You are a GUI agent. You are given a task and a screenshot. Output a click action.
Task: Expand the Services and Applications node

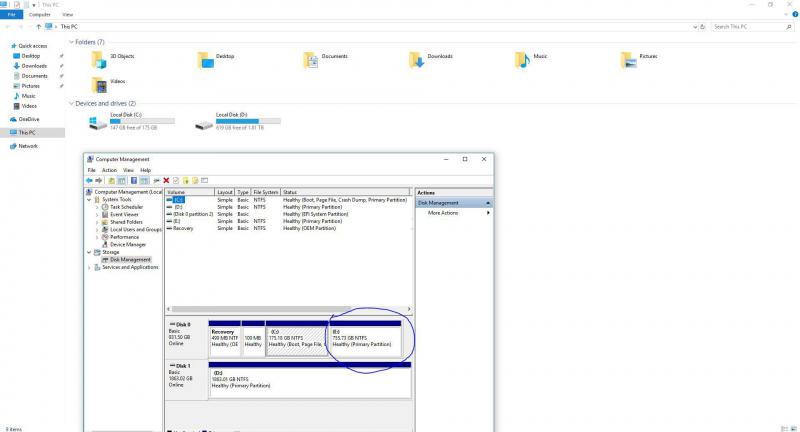click(x=90, y=267)
